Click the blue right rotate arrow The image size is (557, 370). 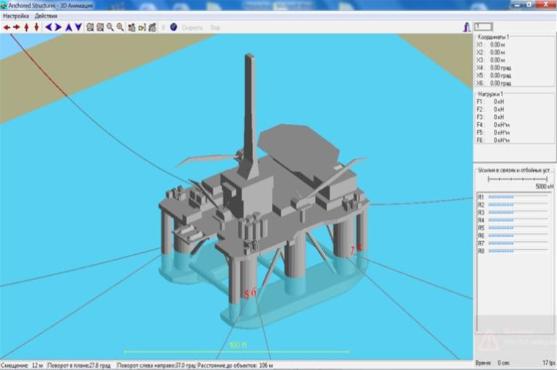point(58,27)
